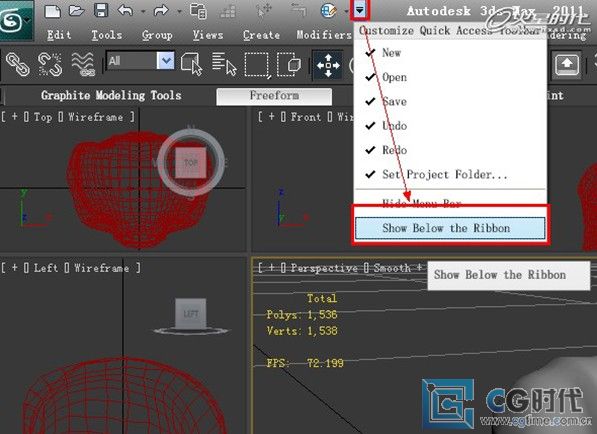Click the Perspective viewport name label
The image size is (597, 434).
324,268
